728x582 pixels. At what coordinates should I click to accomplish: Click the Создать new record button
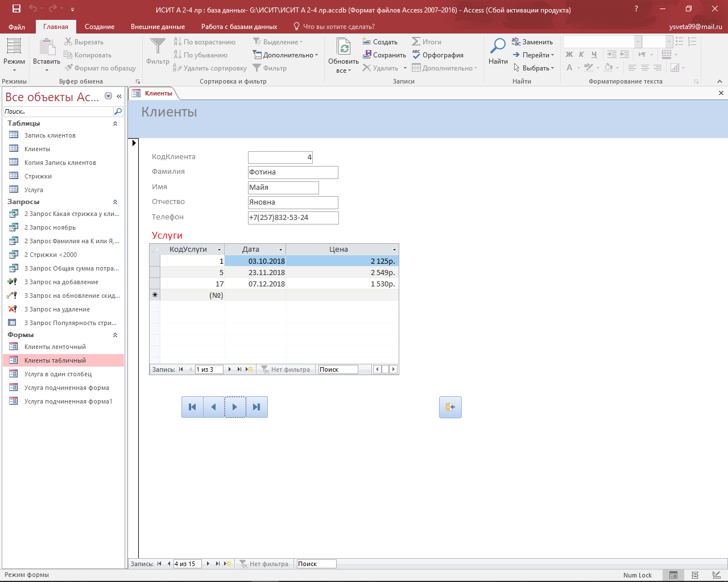click(x=380, y=42)
